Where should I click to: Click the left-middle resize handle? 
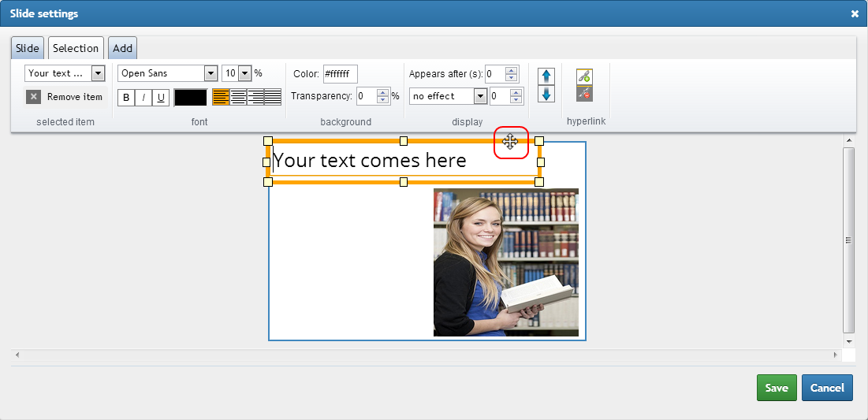tap(266, 162)
